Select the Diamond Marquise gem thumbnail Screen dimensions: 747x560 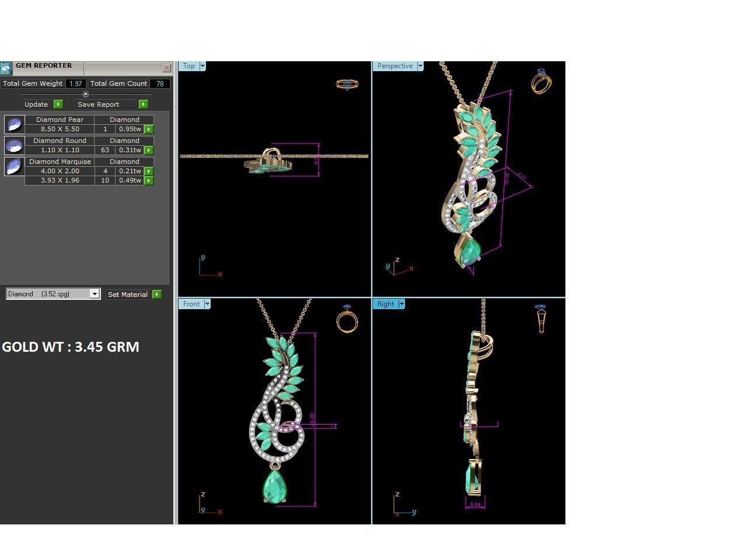click(14, 166)
